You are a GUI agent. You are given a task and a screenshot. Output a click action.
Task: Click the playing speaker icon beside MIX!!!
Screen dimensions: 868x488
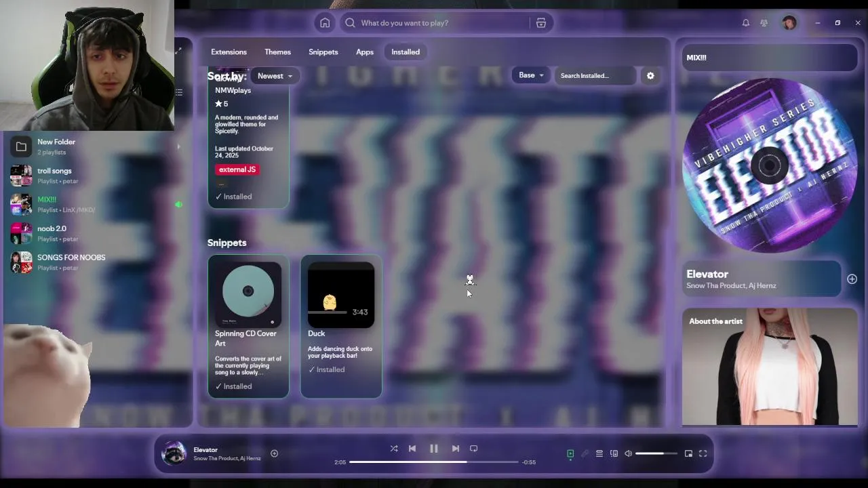coord(178,204)
